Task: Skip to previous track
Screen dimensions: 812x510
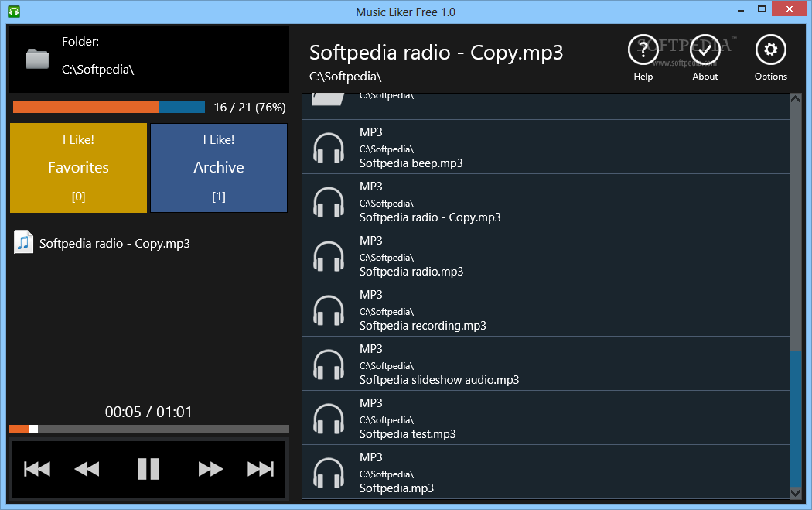Action: [37, 469]
